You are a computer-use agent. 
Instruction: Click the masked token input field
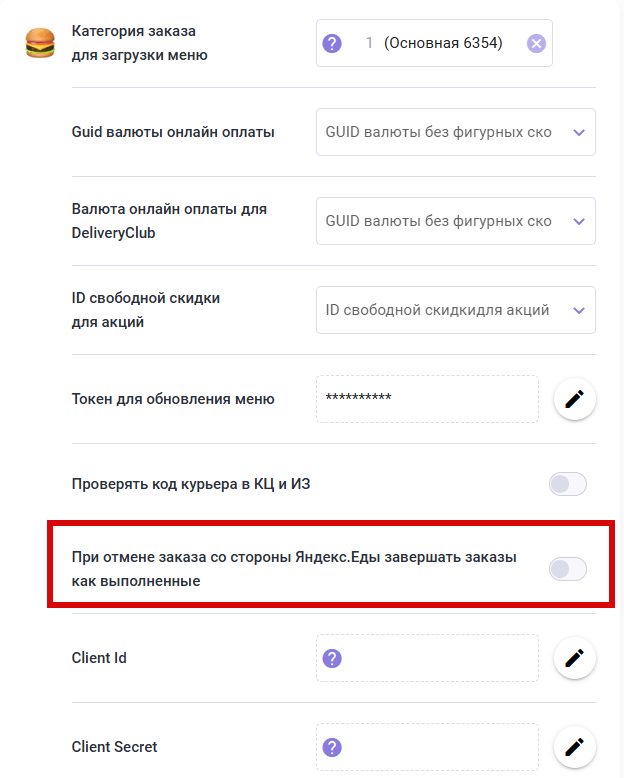(x=427, y=399)
